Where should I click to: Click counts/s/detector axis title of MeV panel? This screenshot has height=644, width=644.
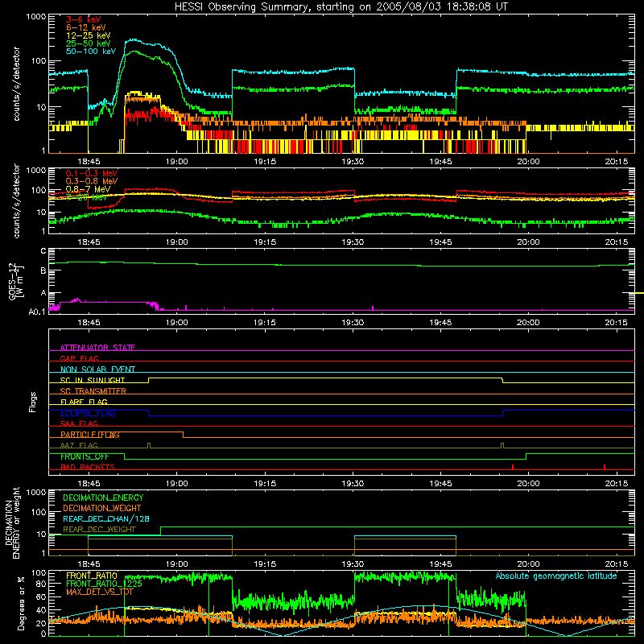[16, 200]
